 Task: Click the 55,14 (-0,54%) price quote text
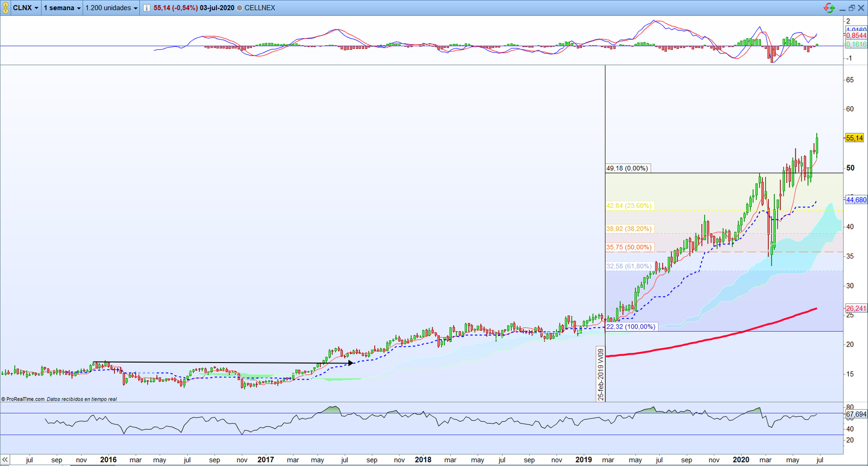[x=176, y=8]
